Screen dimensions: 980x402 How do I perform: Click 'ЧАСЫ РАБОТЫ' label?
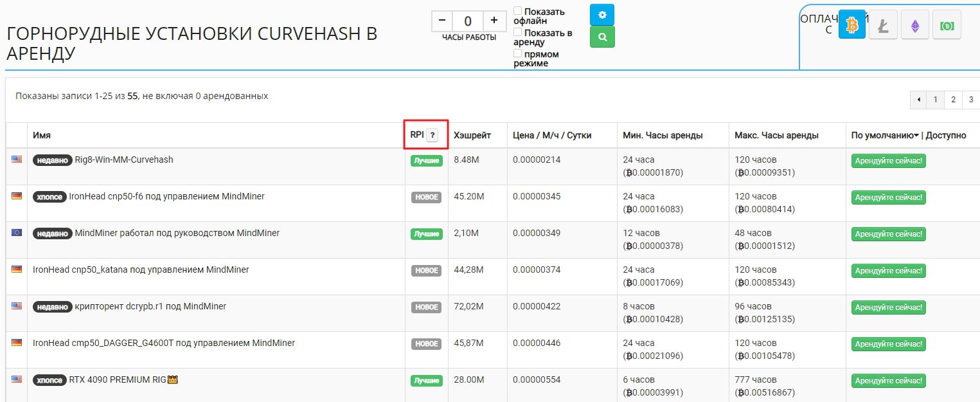[x=469, y=37]
